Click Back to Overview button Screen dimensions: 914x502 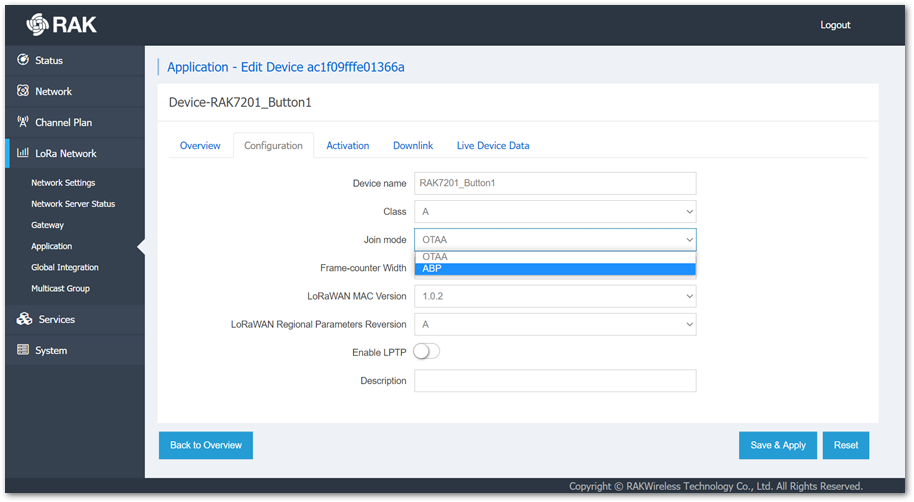[x=206, y=445]
